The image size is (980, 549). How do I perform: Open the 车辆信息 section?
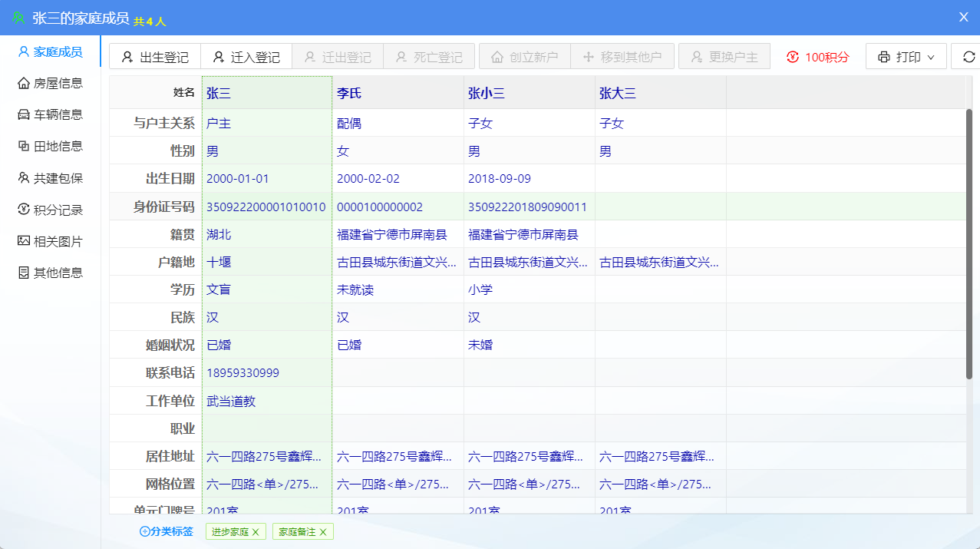coord(51,114)
